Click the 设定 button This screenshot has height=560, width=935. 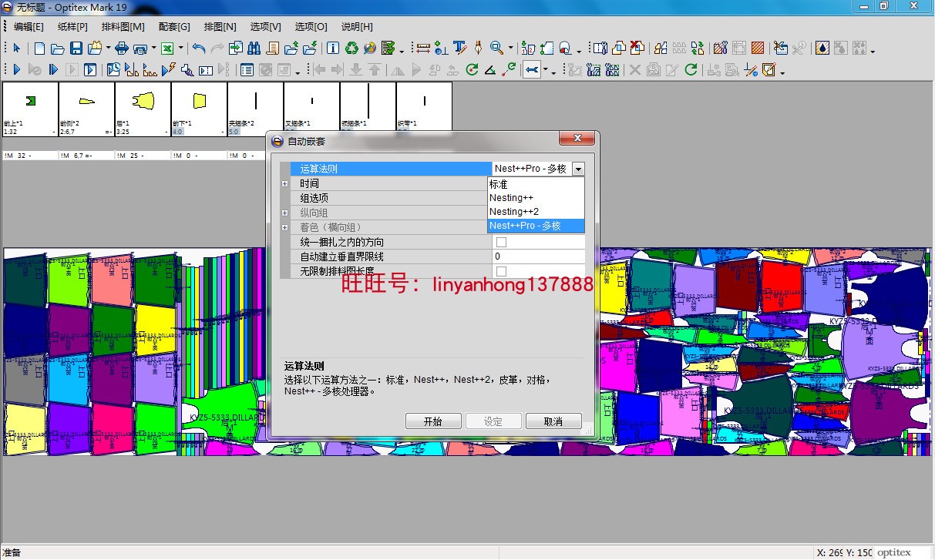pos(493,421)
